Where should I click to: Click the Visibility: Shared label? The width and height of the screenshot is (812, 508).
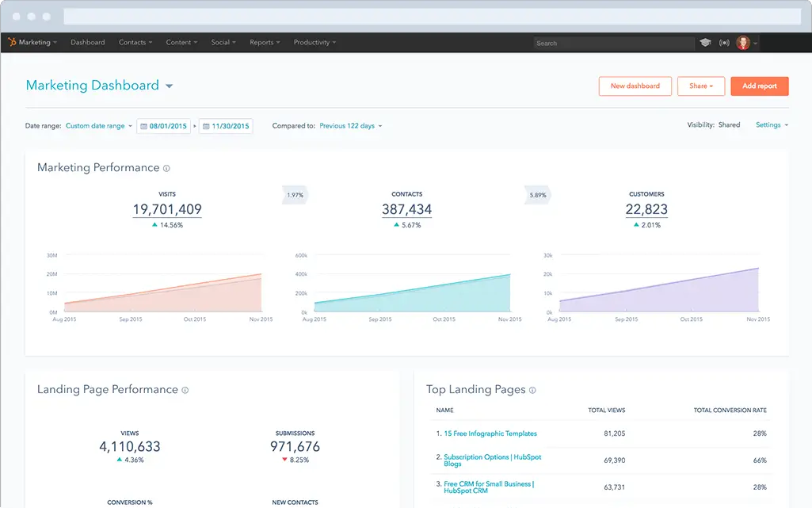click(x=714, y=124)
